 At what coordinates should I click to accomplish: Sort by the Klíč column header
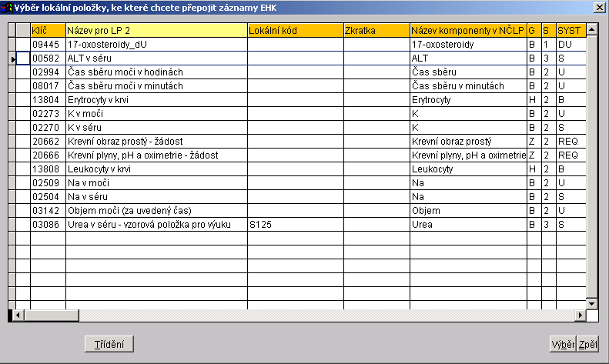[48, 30]
